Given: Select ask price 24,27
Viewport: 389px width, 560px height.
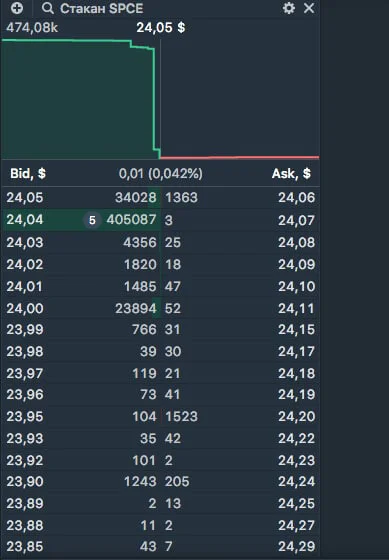Looking at the screenshot, I should (296, 526).
